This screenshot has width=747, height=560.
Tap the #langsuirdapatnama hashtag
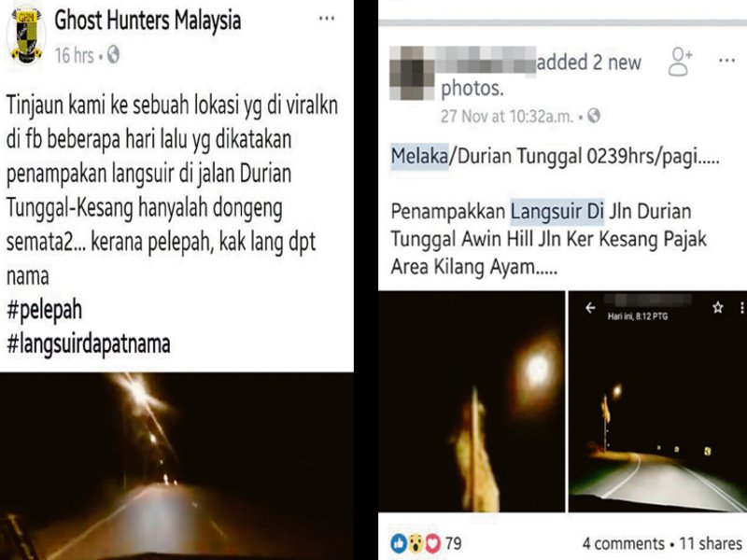89,344
